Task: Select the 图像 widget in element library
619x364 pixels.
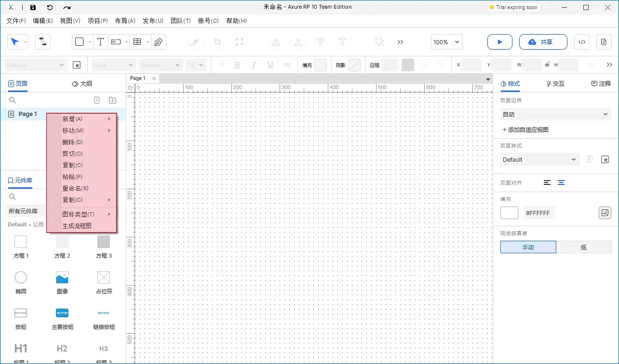Action: tap(62, 278)
